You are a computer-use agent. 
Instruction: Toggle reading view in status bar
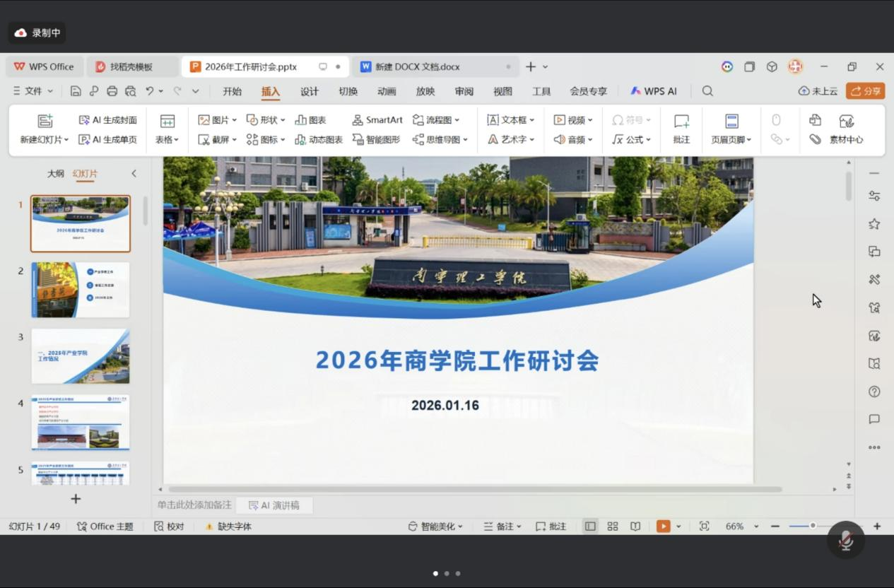635,527
